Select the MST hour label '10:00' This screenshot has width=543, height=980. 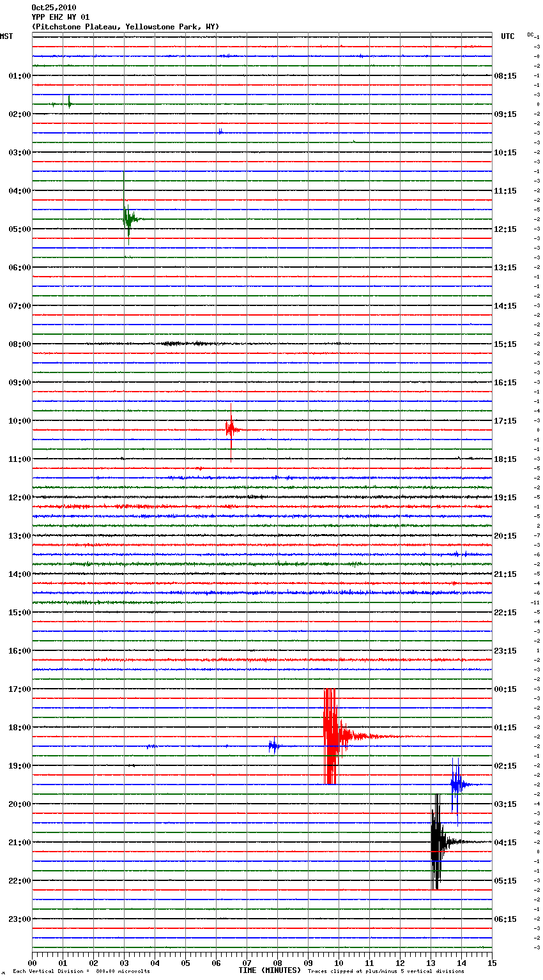coord(19,421)
